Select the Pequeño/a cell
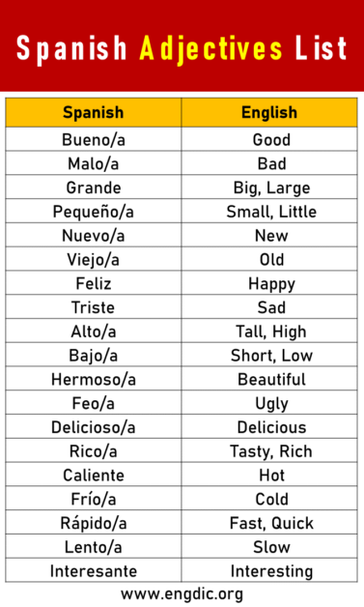Image resolution: width=364 pixels, height=607 pixels. pos(94,212)
